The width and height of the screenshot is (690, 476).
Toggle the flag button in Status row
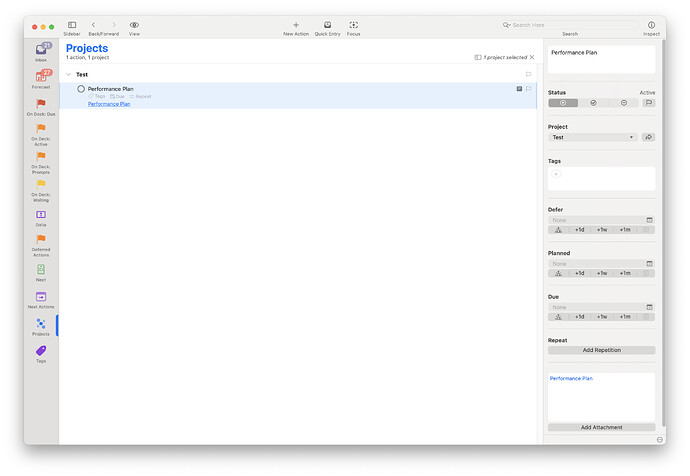click(648, 102)
